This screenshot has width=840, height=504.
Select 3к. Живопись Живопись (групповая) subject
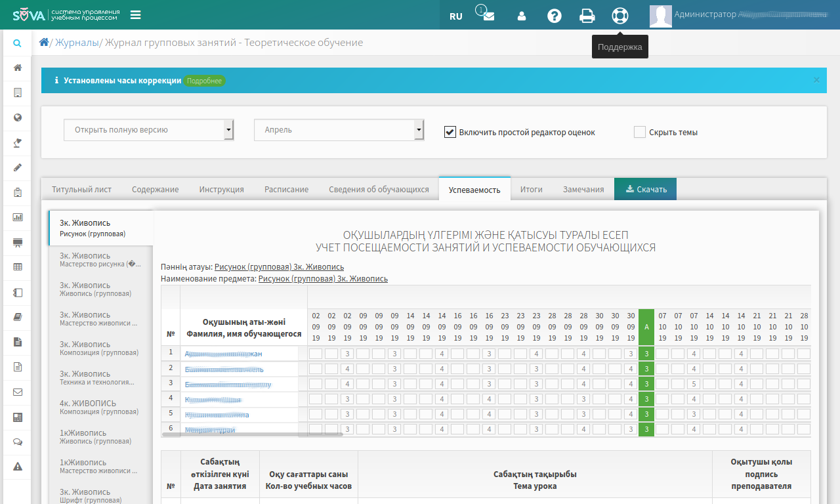pyautogui.click(x=101, y=289)
